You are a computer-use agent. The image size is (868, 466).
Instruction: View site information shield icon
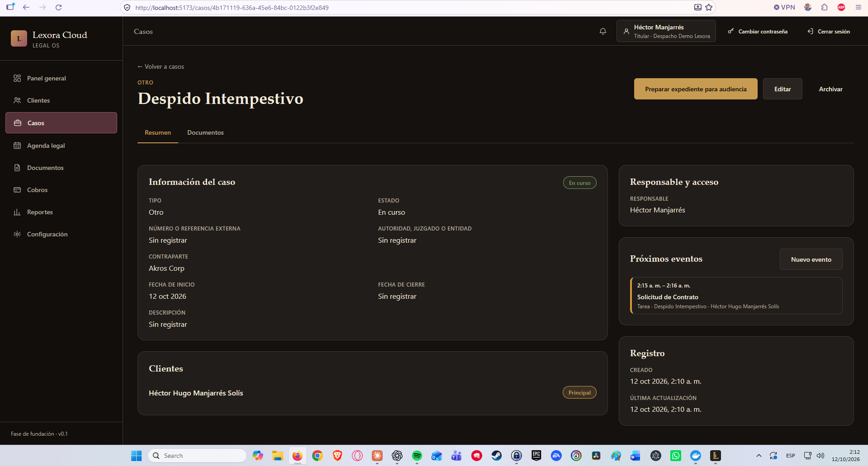click(x=127, y=8)
